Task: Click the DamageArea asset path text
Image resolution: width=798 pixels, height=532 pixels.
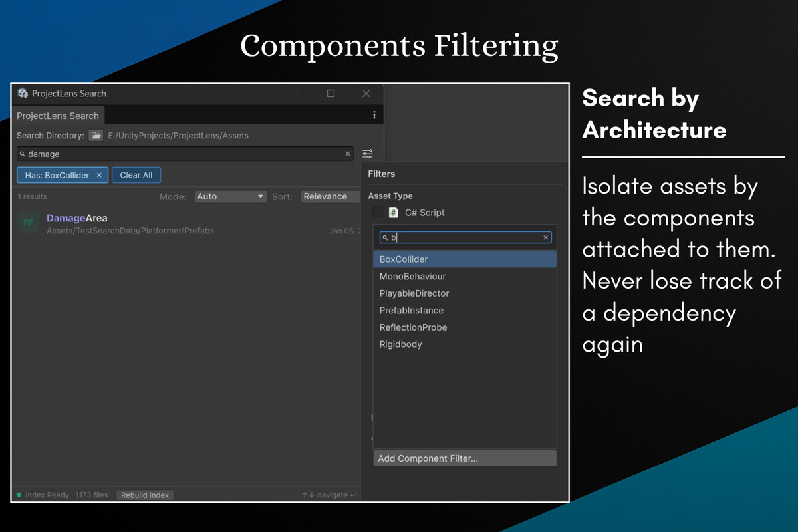Action: click(130, 231)
